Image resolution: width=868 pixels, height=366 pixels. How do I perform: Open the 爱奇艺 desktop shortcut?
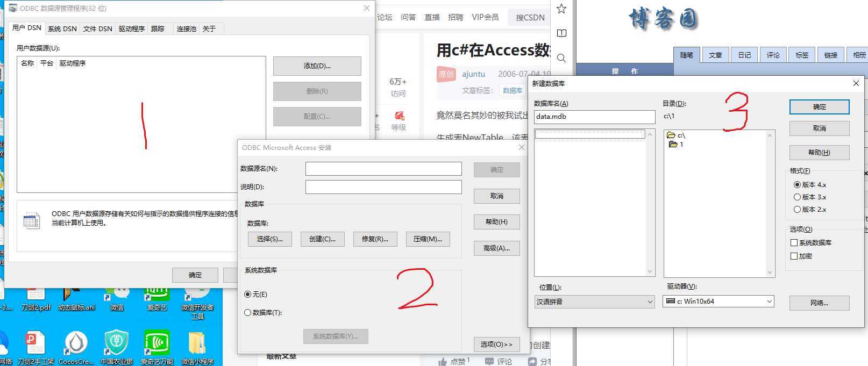click(x=157, y=297)
